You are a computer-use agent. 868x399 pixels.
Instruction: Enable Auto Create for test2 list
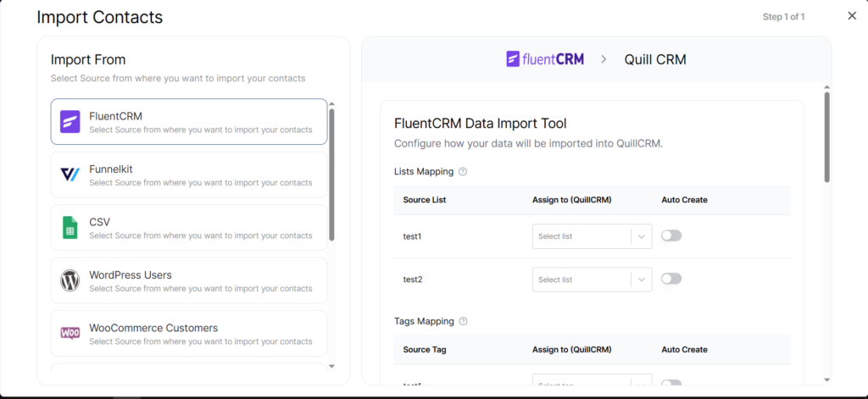(671, 279)
